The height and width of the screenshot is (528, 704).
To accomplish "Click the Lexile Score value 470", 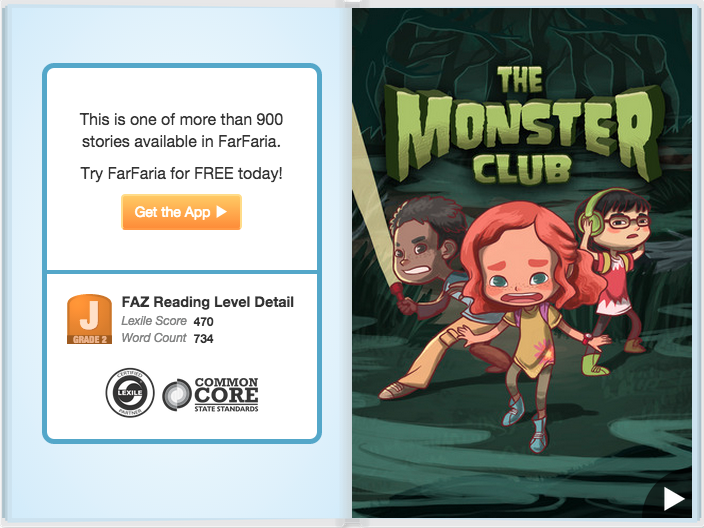I will pyautogui.click(x=203, y=321).
